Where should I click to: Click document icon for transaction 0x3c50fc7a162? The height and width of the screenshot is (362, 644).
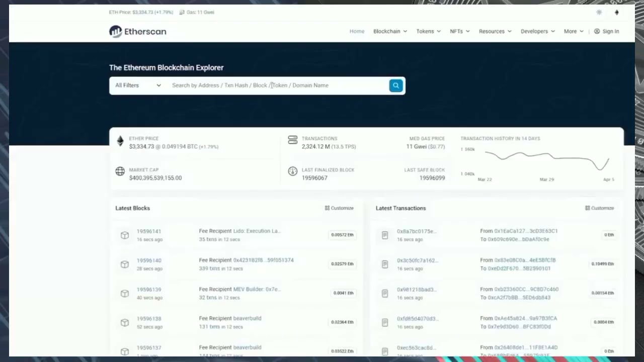385,264
